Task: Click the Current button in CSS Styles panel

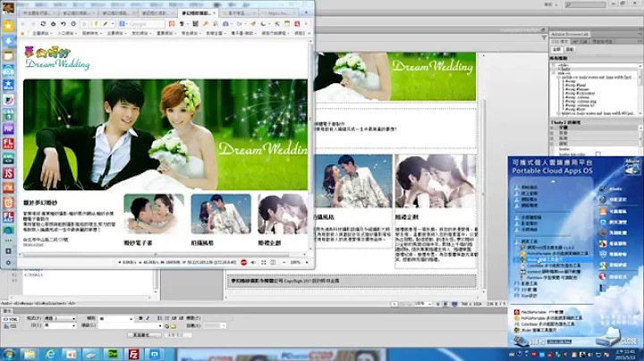Action: tap(570, 49)
